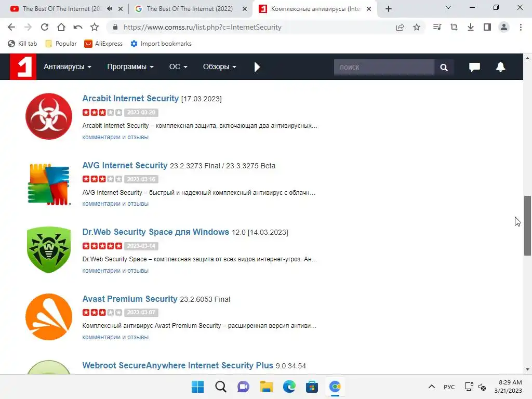The image size is (532, 399).
Task: Open Avast Premium Security link
Action: tap(130, 299)
